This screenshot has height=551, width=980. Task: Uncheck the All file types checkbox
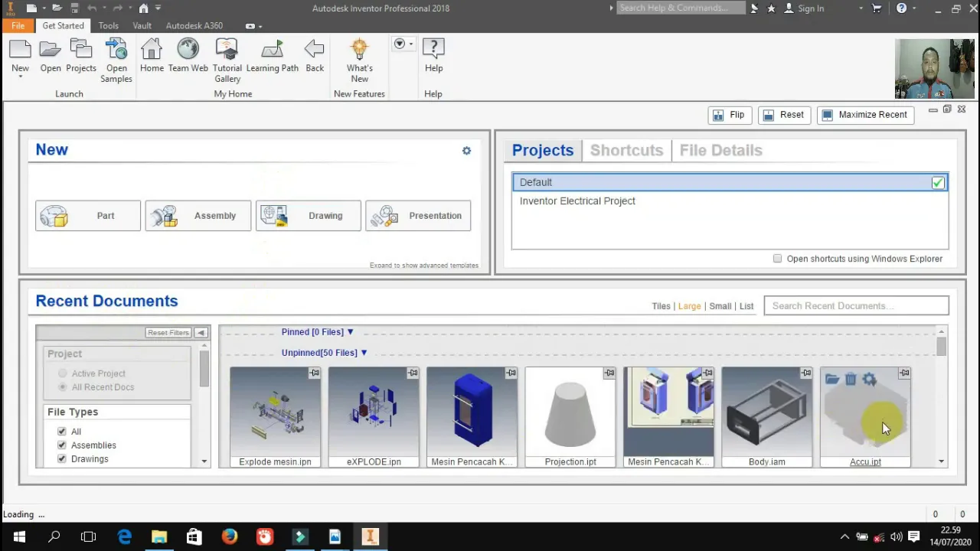pyautogui.click(x=62, y=432)
